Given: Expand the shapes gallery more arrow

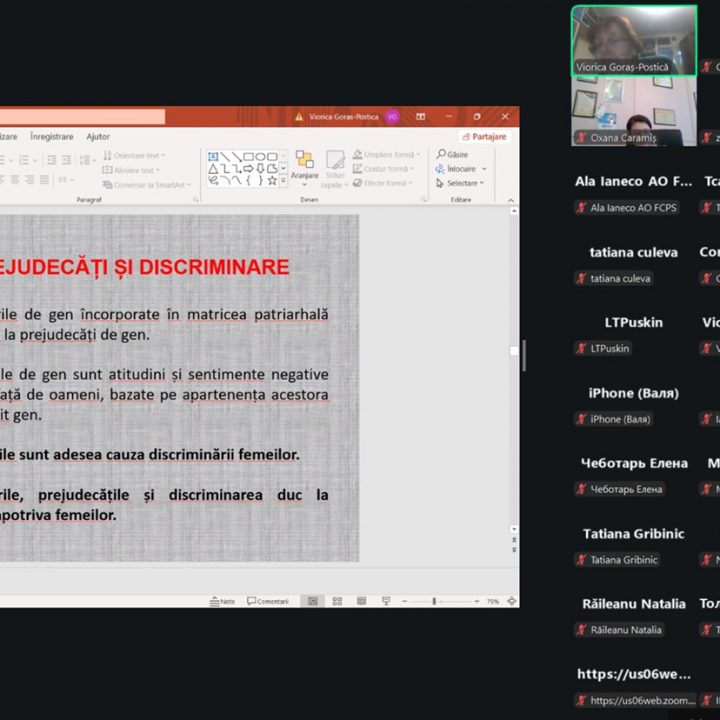Looking at the screenshot, I should point(284,181).
